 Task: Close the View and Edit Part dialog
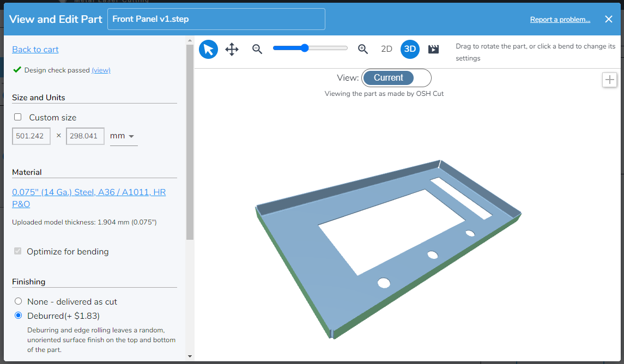tap(609, 19)
